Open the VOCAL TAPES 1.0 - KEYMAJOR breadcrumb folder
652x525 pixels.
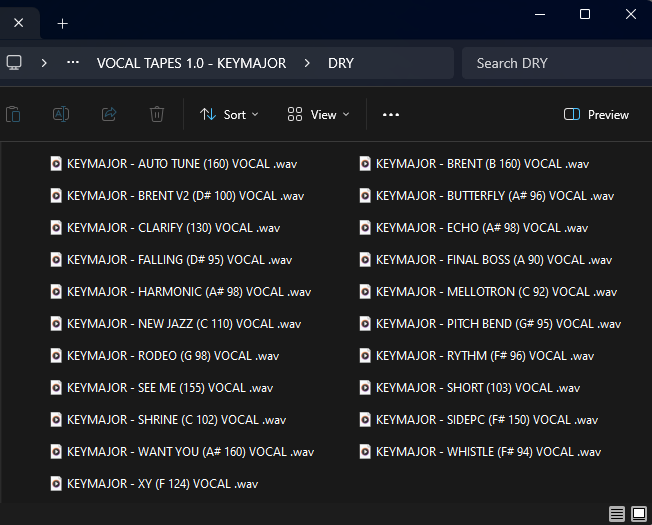[x=191, y=63]
